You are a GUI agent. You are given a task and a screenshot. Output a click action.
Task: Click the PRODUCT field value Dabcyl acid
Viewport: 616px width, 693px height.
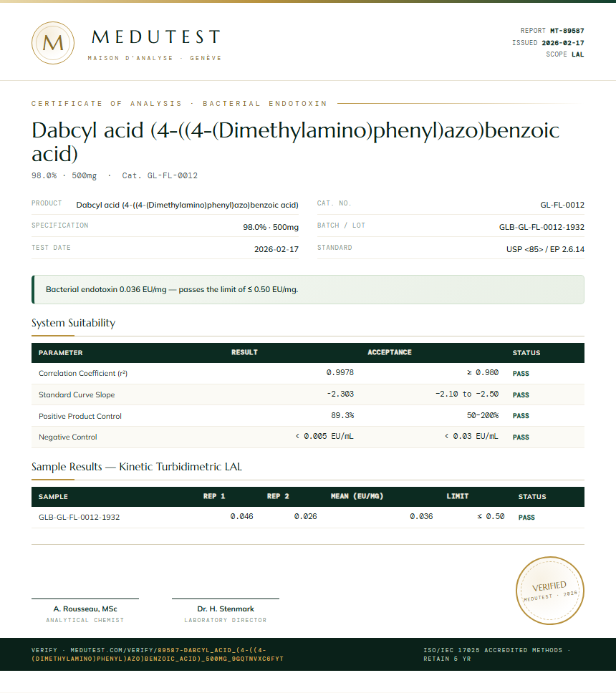click(187, 205)
